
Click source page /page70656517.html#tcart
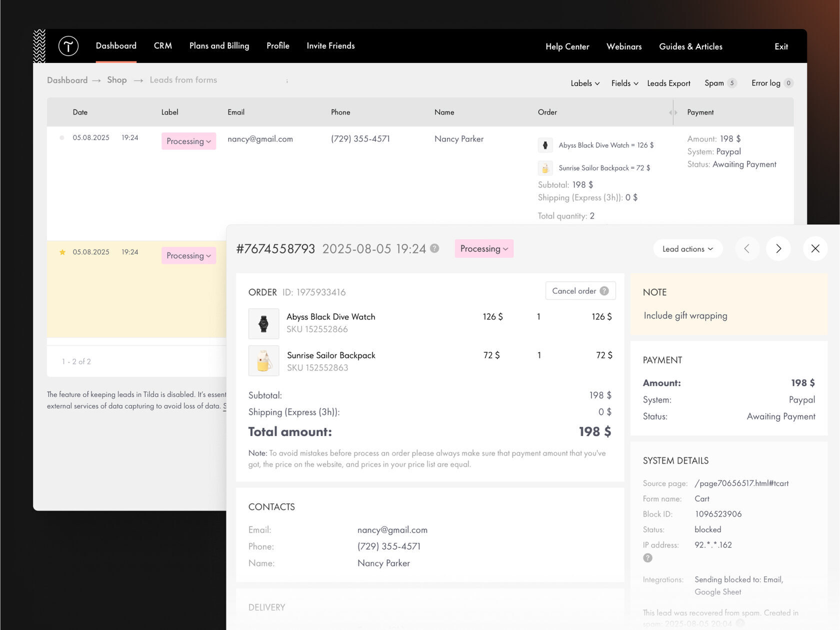[741, 483]
